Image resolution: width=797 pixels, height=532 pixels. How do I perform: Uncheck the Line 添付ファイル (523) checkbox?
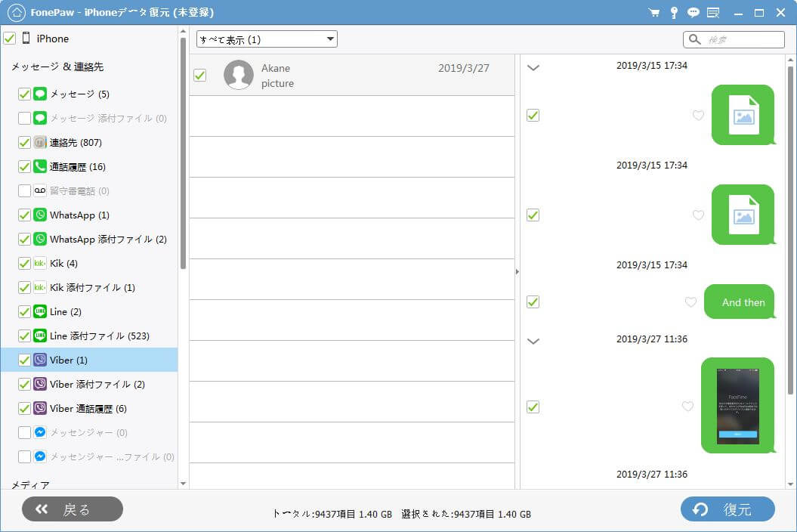(24, 336)
